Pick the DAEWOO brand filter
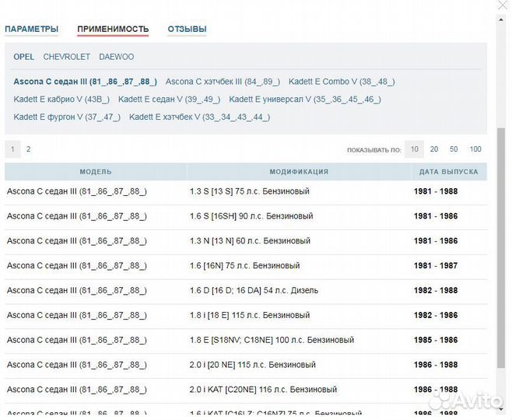The height and width of the screenshot is (420, 512). [115, 57]
